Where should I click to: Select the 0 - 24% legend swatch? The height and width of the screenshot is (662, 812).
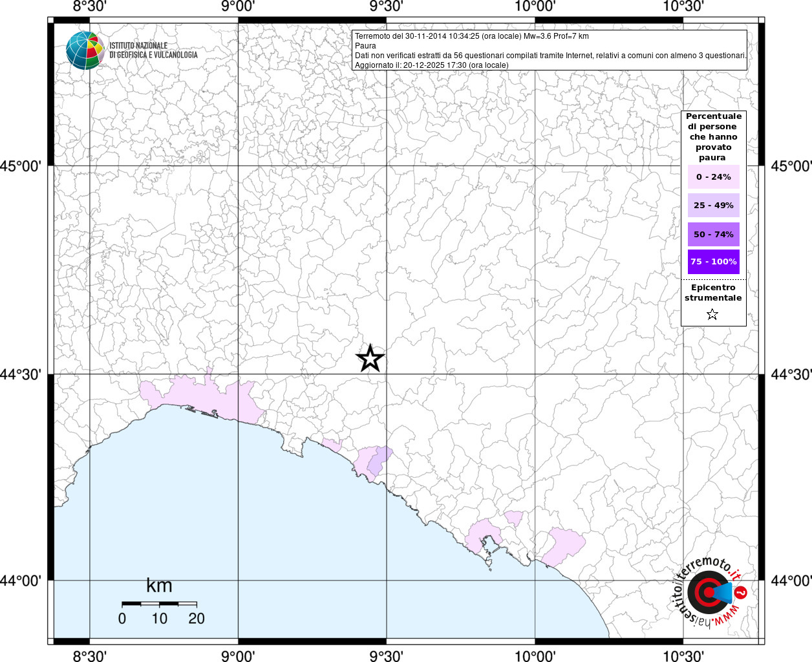(713, 177)
